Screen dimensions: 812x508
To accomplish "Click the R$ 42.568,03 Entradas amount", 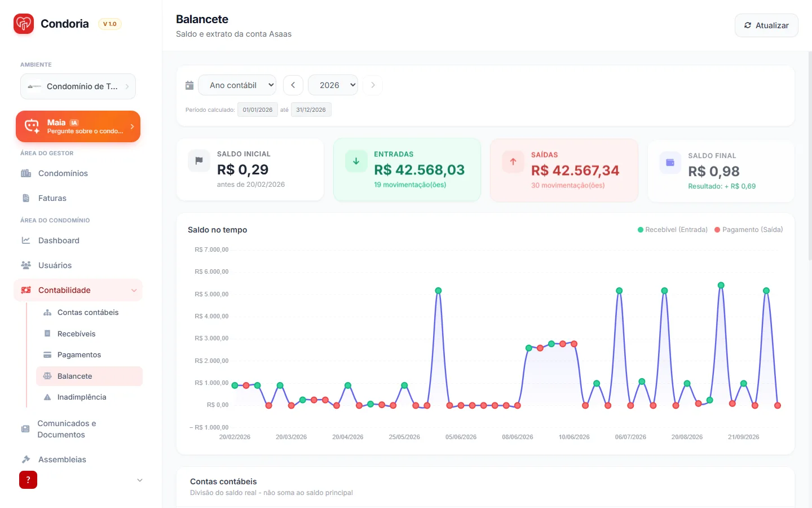I will coord(420,170).
